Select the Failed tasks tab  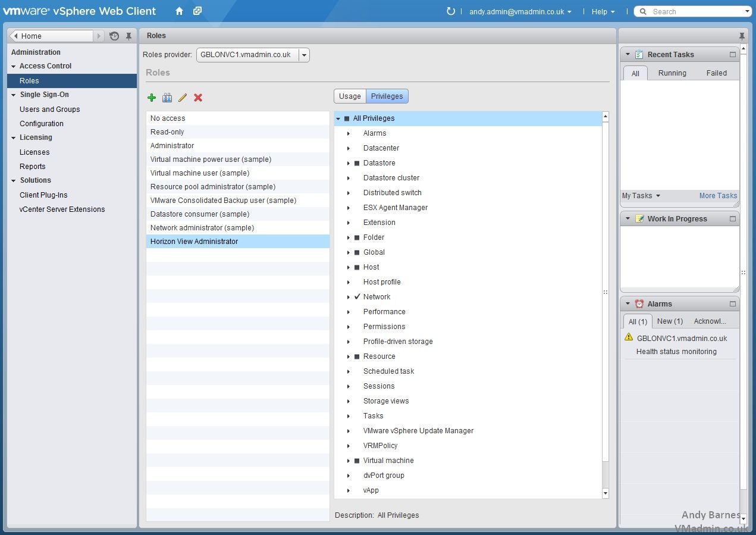716,73
